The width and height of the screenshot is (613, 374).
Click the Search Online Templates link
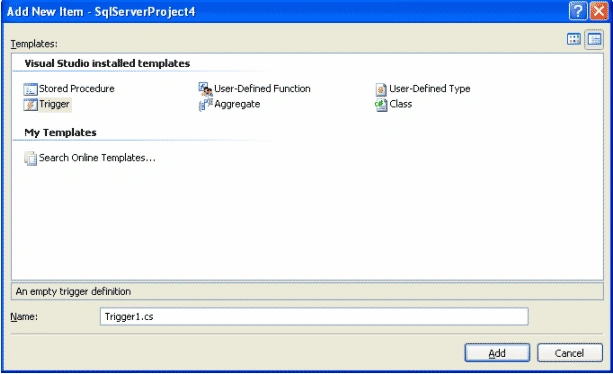tap(97, 158)
